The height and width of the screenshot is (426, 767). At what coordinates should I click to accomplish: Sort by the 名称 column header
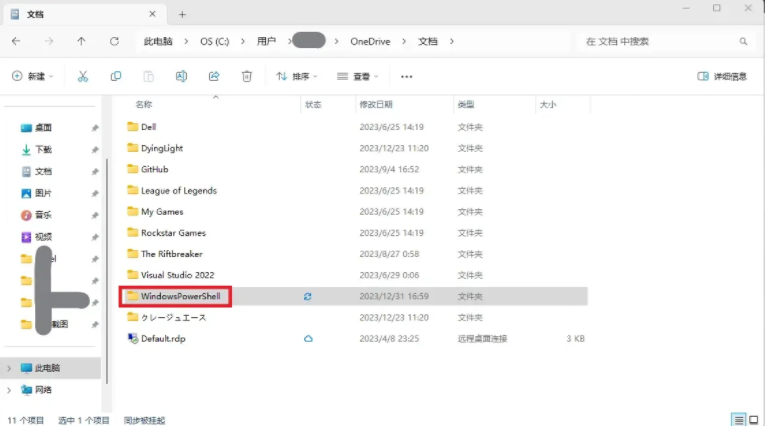coord(144,105)
